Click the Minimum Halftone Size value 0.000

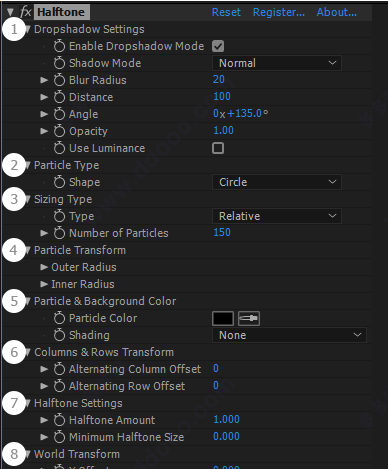(x=226, y=436)
